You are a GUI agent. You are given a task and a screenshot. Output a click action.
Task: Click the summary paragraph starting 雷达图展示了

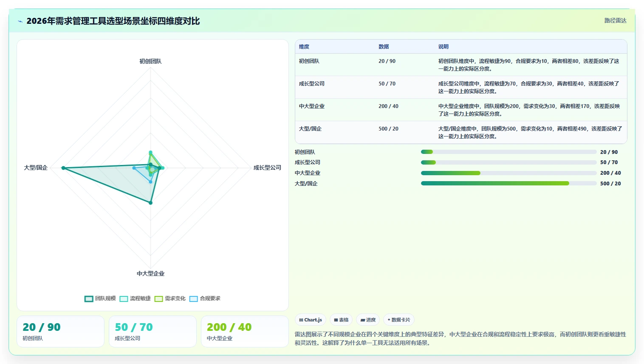point(460,338)
